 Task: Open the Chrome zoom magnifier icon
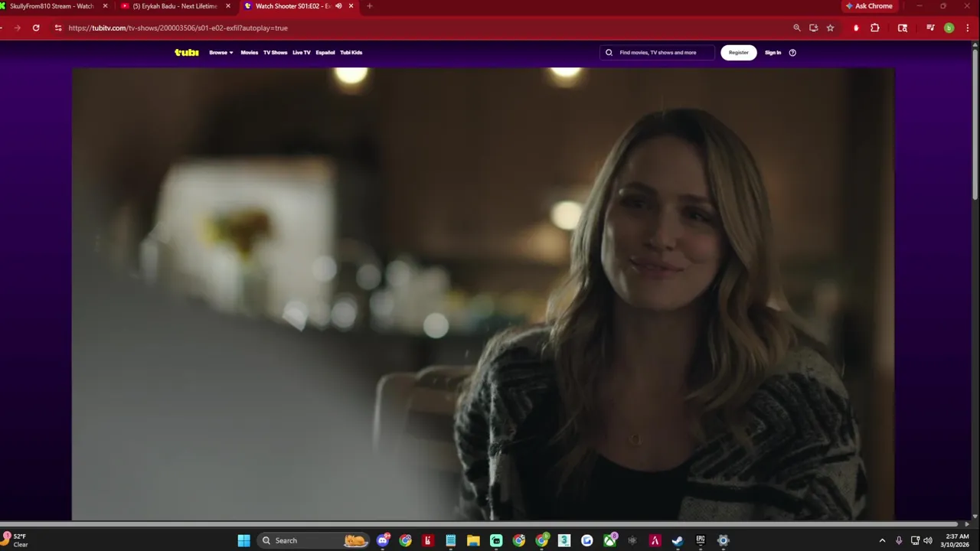pyautogui.click(x=797, y=28)
